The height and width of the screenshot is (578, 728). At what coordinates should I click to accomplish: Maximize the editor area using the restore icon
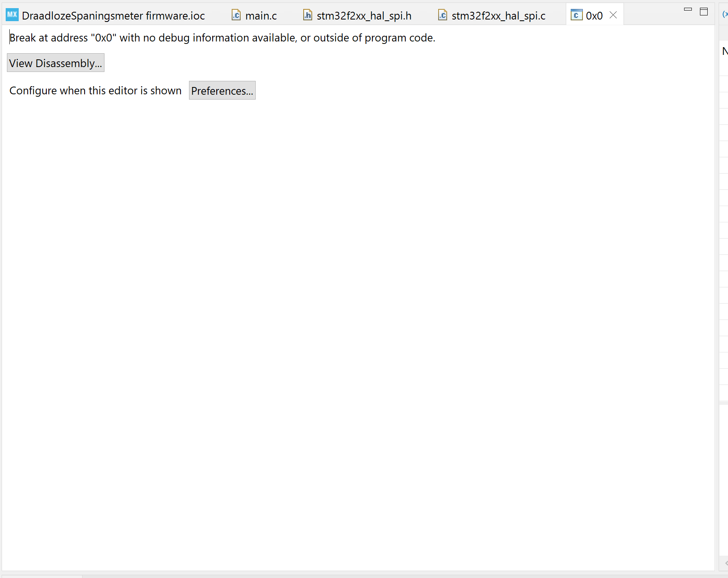click(703, 11)
